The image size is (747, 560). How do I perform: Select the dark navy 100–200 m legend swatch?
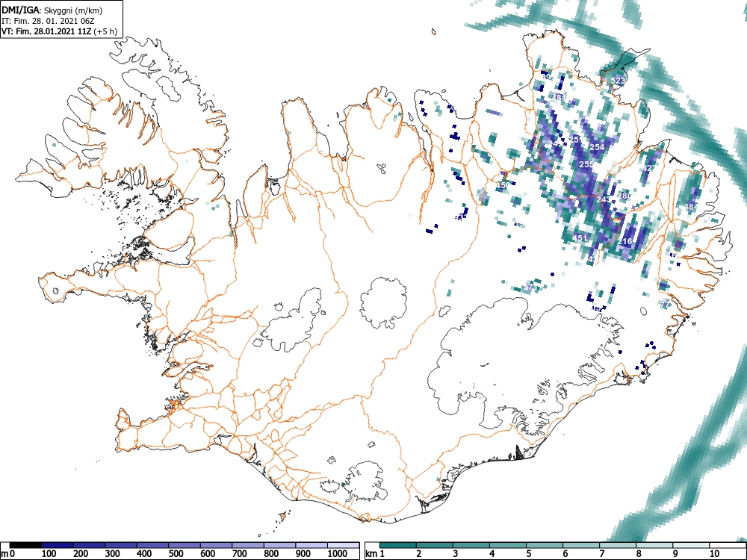pos(58,545)
